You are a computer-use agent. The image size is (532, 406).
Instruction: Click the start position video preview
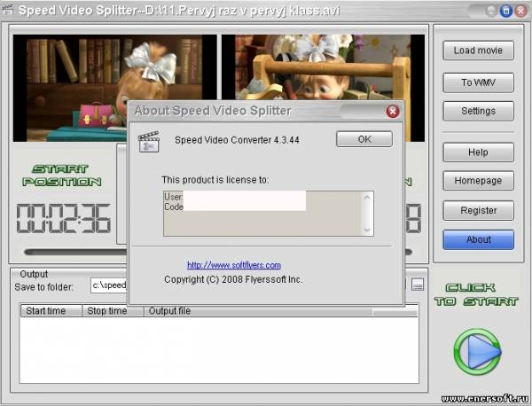pos(114,88)
